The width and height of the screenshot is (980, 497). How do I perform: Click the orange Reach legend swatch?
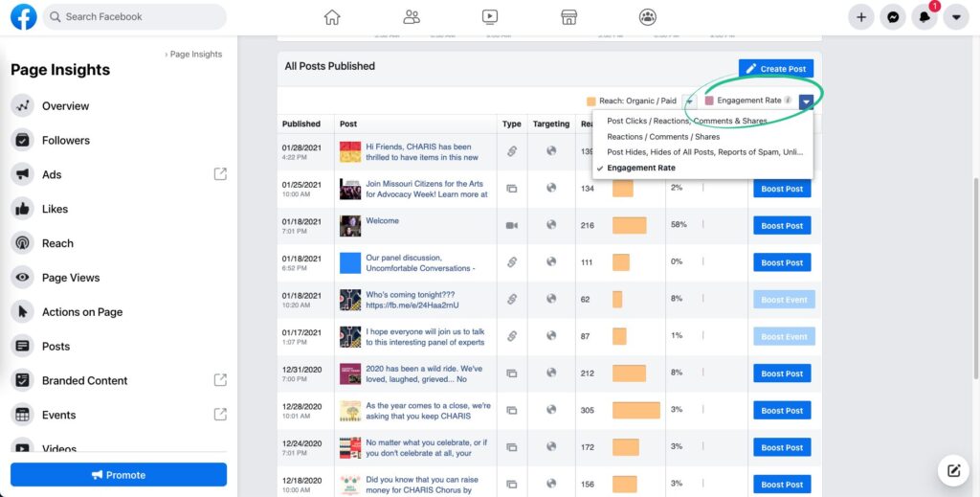591,101
